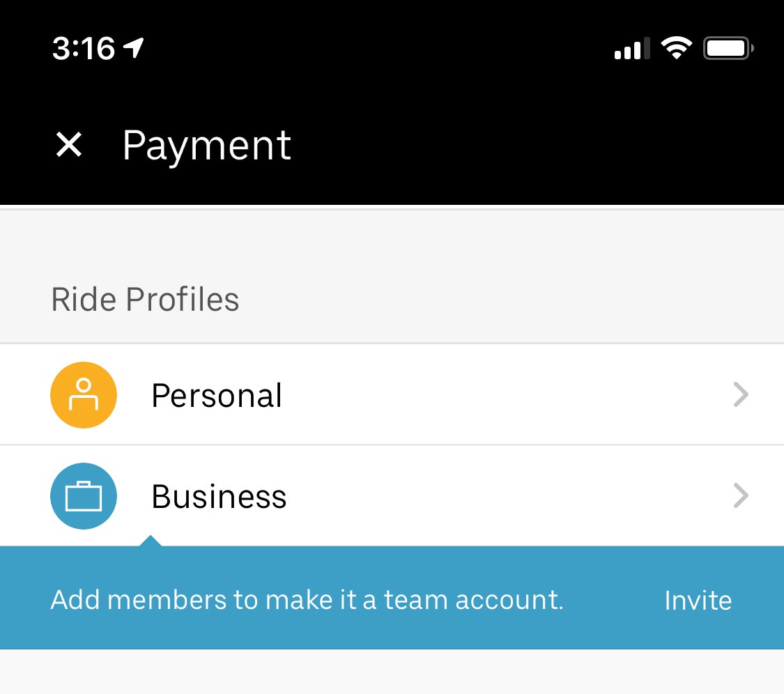
Task: Tap empty space right of Personal label
Action: click(505, 395)
